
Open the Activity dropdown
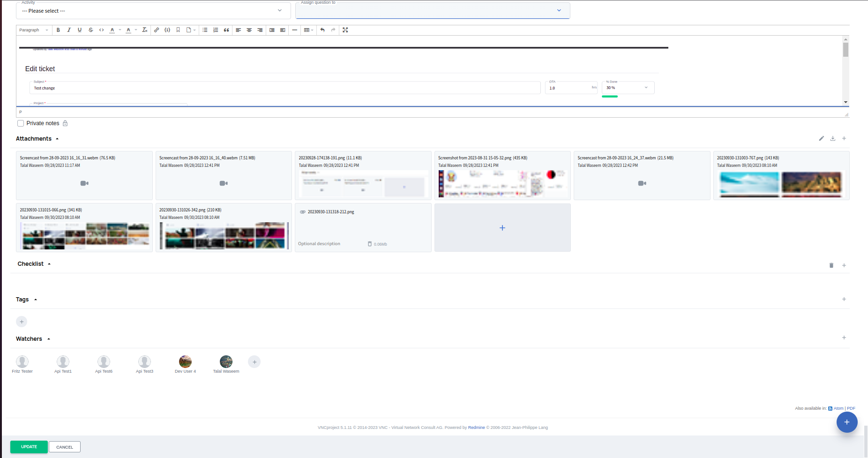tap(153, 11)
